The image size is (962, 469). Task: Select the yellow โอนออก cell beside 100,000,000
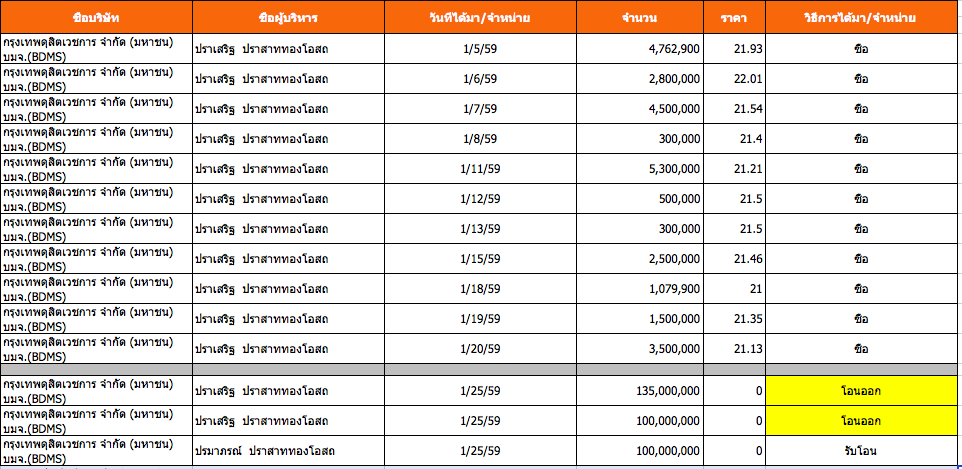coord(862,421)
